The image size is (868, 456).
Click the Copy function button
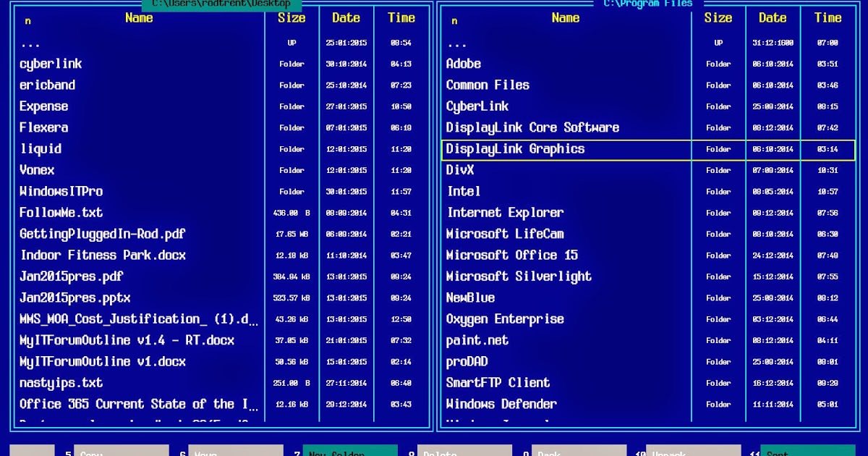122,452
